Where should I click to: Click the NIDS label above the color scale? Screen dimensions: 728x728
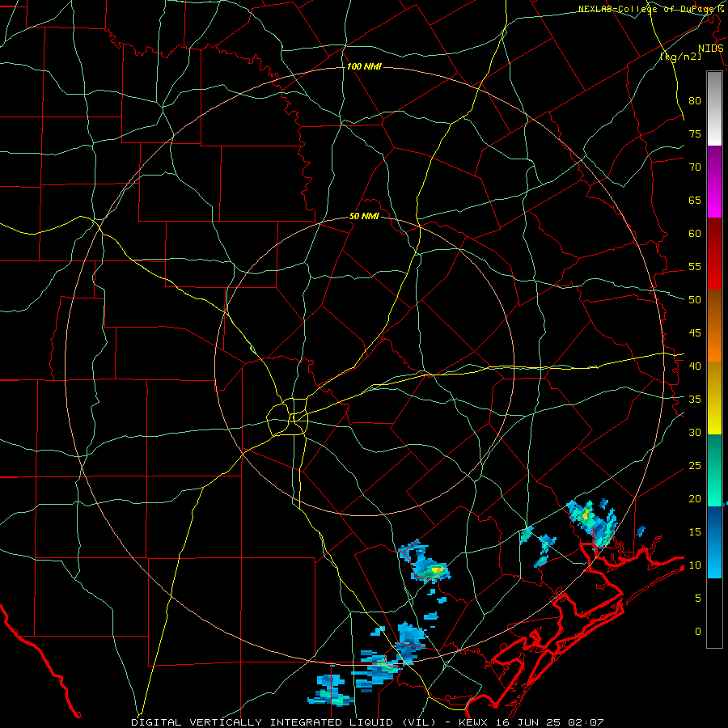click(x=711, y=49)
